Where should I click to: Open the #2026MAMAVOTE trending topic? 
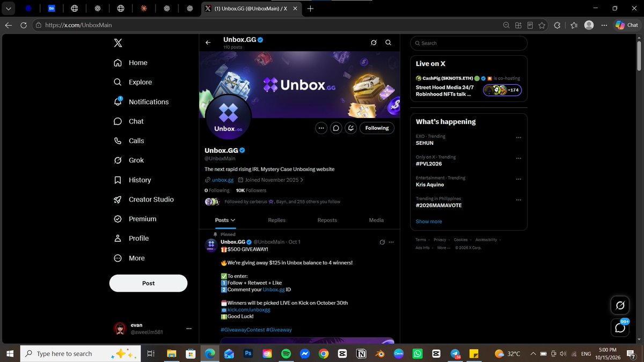pyautogui.click(x=438, y=205)
